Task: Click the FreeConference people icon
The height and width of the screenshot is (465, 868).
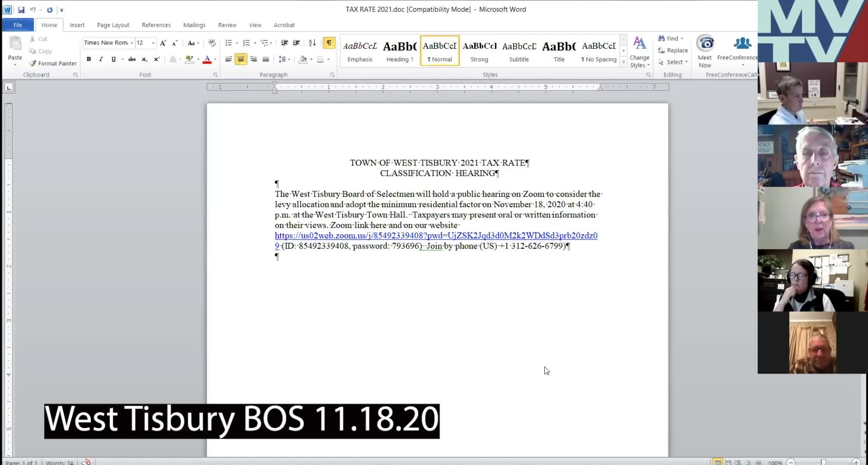Action: pos(742,43)
